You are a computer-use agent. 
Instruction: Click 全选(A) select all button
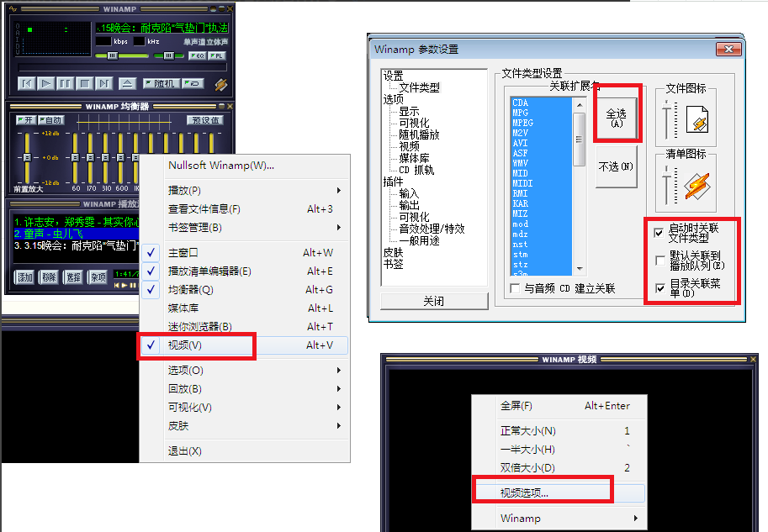[616, 118]
